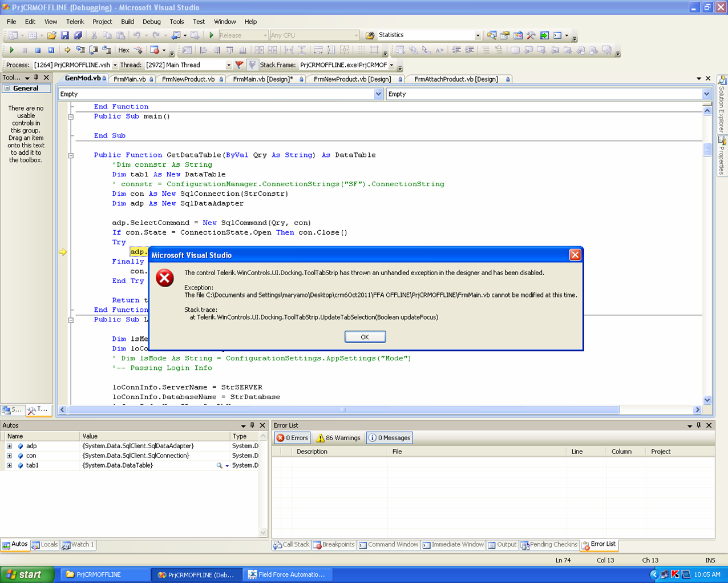Switch to the FrmNewProduct.vb tab

coord(188,79)
